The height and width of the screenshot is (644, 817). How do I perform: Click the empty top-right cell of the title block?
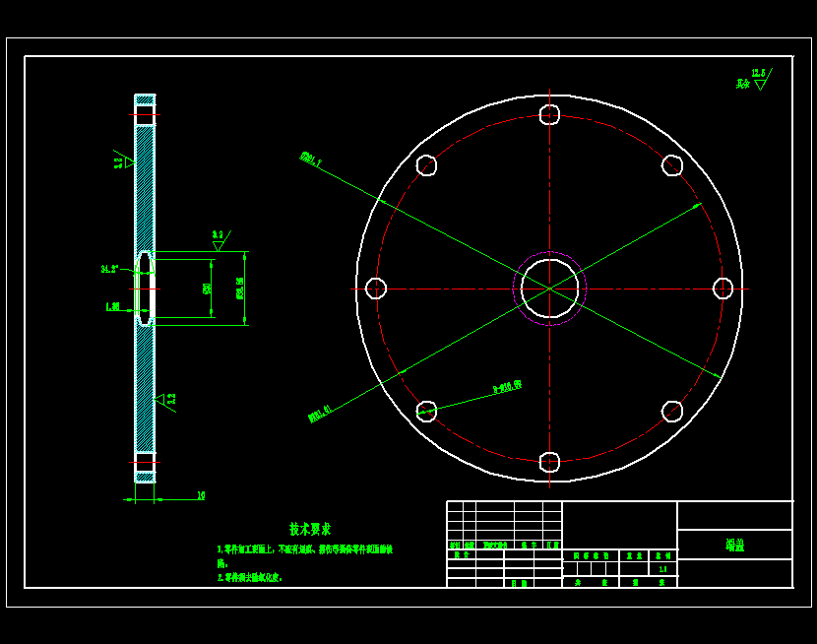pos(735,515)
